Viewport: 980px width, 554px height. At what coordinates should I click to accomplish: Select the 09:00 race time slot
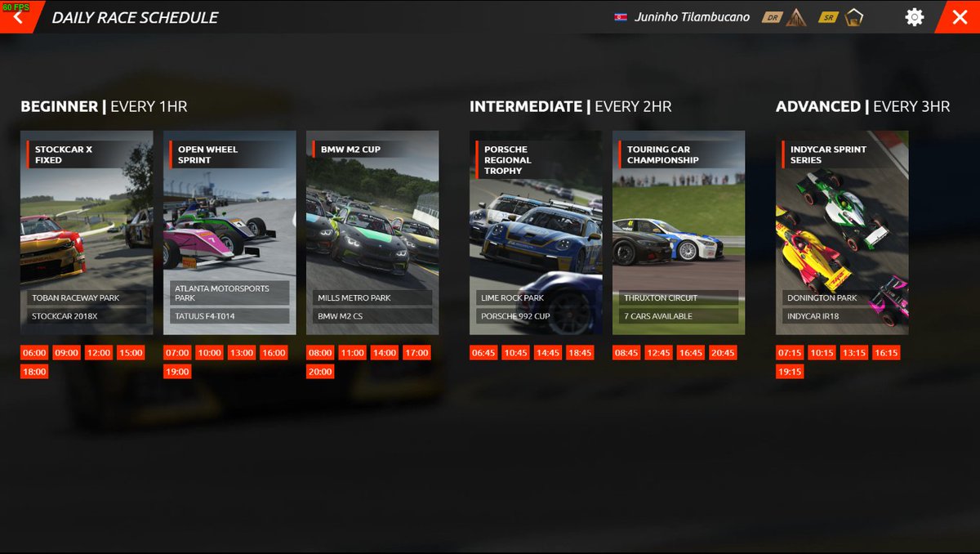pos(66,353)
